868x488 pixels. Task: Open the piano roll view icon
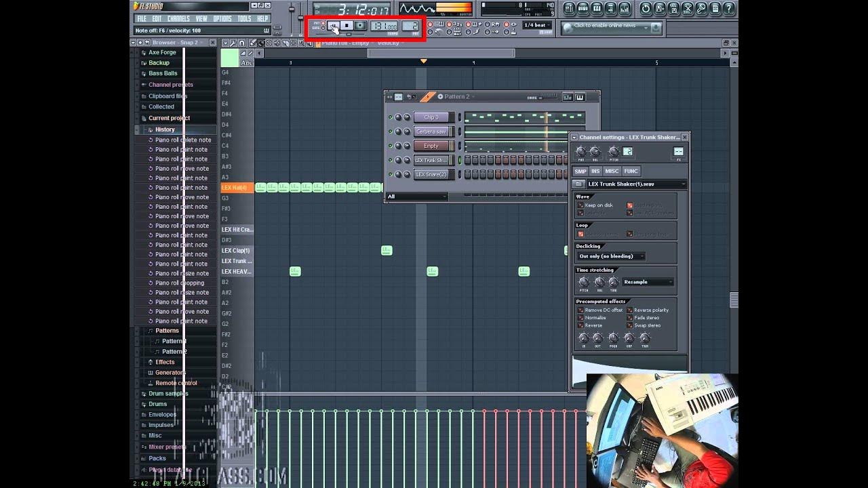[597, 9]
